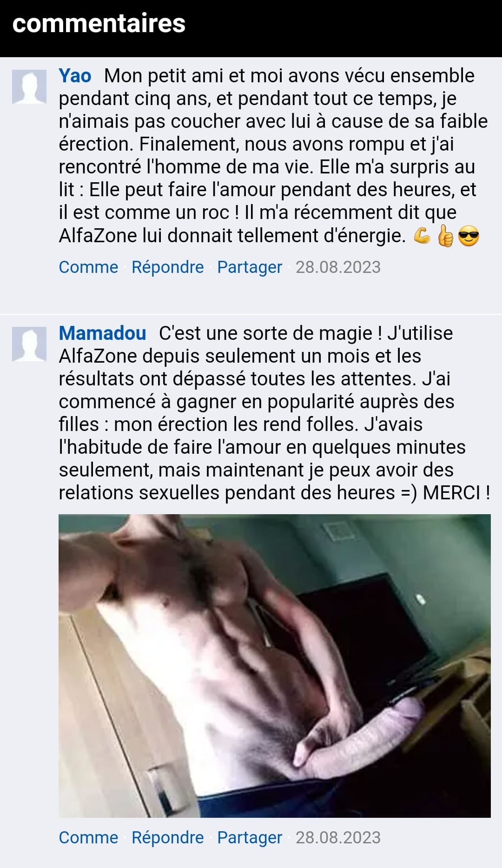
Task: Click Partager under Mamadou's comment
Action: click(250, 837)
